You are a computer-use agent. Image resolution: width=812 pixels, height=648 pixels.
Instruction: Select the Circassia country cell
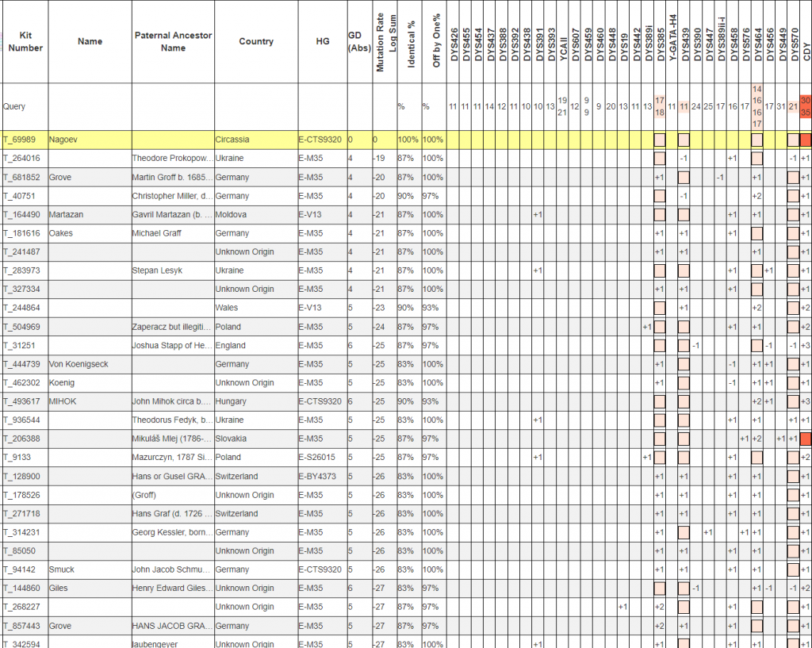point(232,140)
